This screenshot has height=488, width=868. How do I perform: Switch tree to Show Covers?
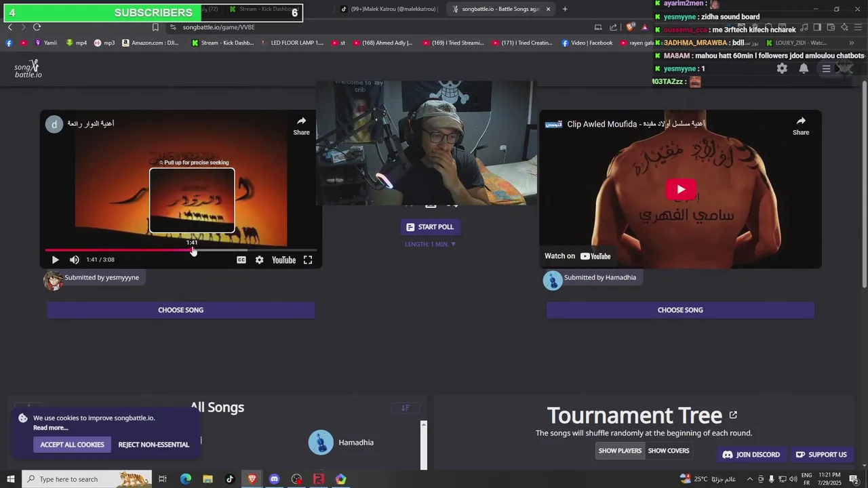click(669, 451)
